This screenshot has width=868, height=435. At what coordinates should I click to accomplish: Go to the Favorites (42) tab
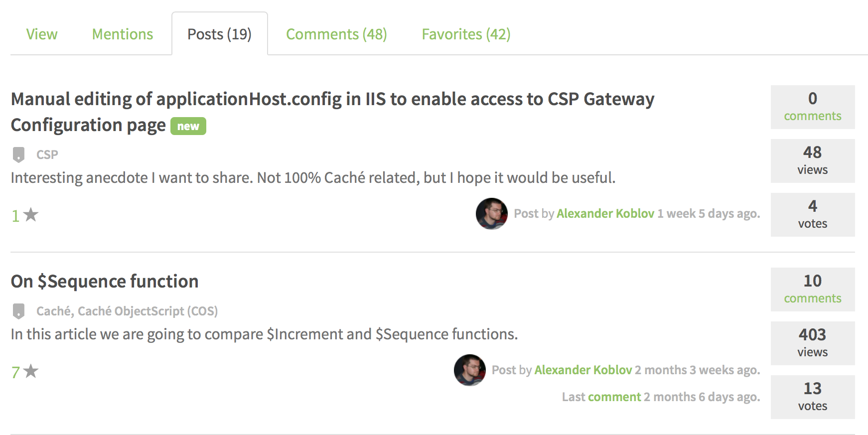coord(466,34)
